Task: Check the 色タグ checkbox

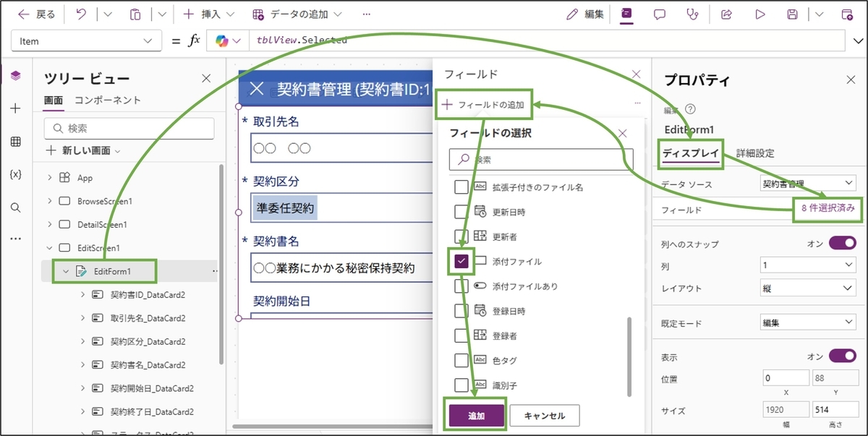Action: (x=461, y=360)
